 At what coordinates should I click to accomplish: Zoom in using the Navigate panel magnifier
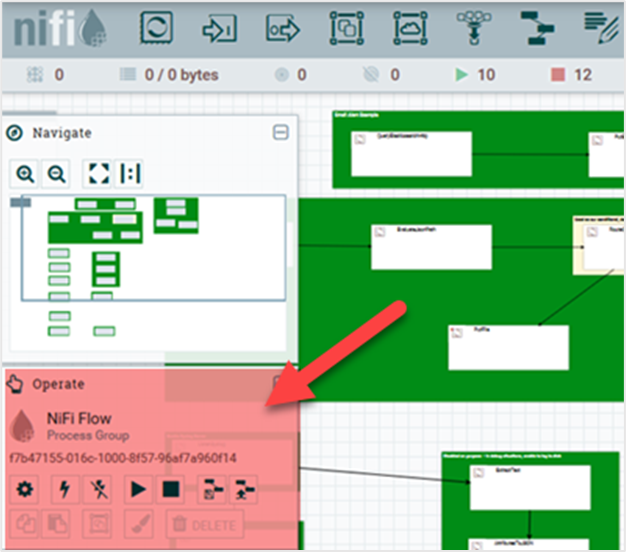pos(25,174)
